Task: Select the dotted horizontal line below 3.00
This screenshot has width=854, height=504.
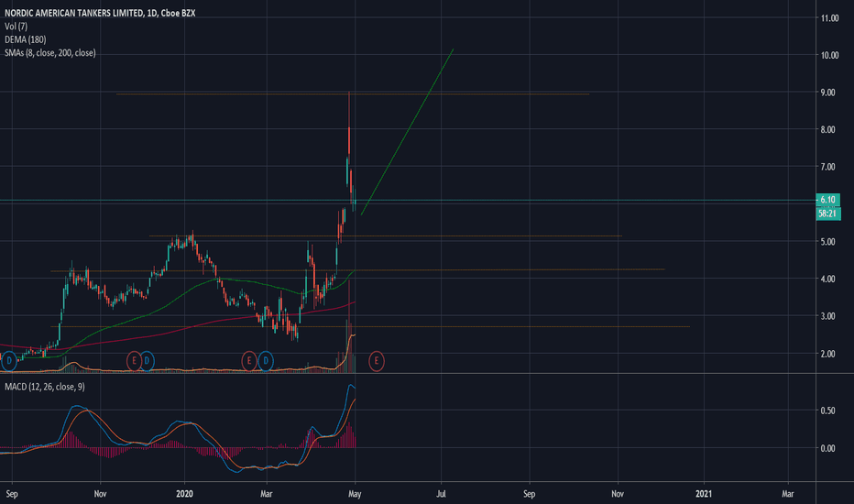Action: point(370,327)
